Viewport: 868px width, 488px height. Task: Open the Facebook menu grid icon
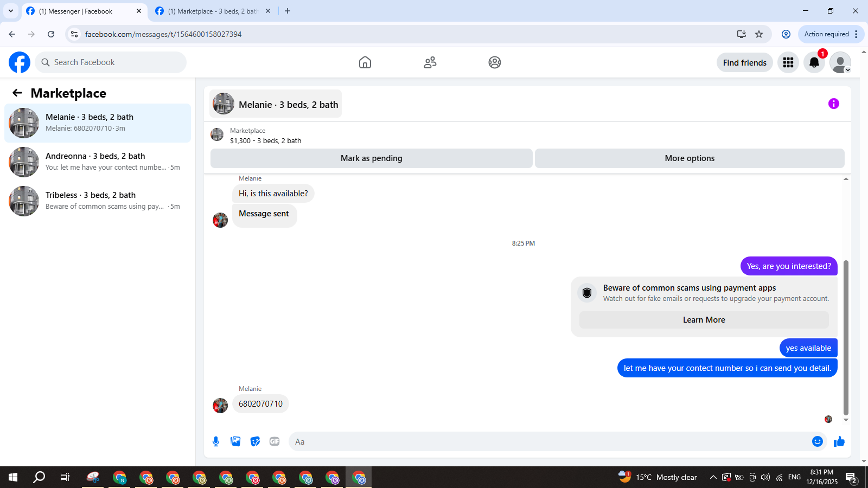(x=788, y=62)
